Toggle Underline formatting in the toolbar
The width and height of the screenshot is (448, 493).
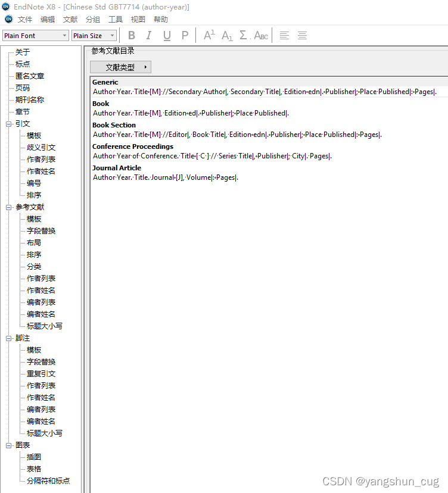(x=167, y=35)
